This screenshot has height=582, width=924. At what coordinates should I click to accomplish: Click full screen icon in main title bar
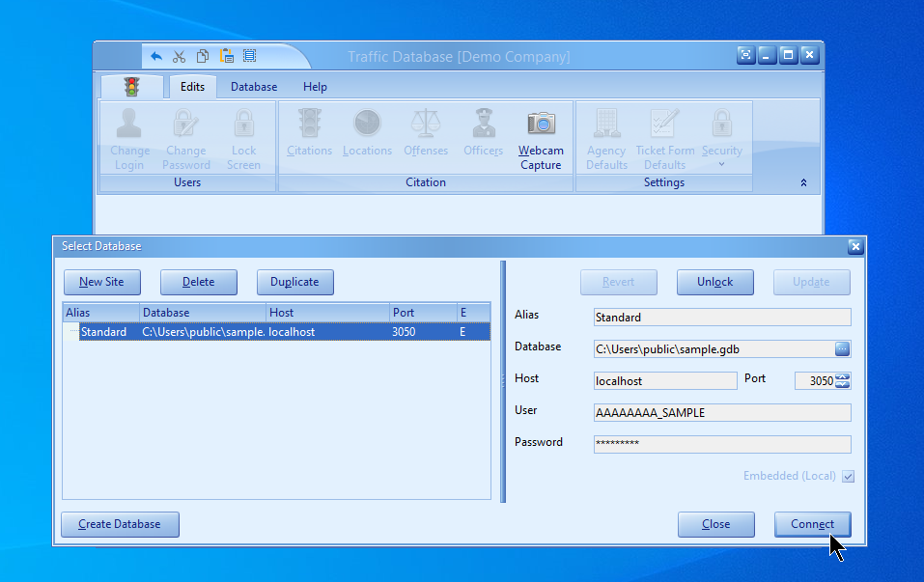click(x=746, y=55)
